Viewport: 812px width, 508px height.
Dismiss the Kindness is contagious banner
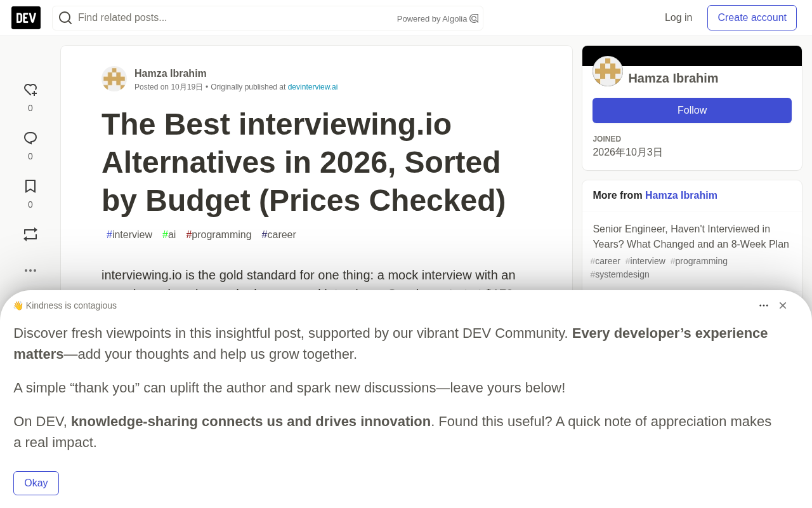(783, 305)
